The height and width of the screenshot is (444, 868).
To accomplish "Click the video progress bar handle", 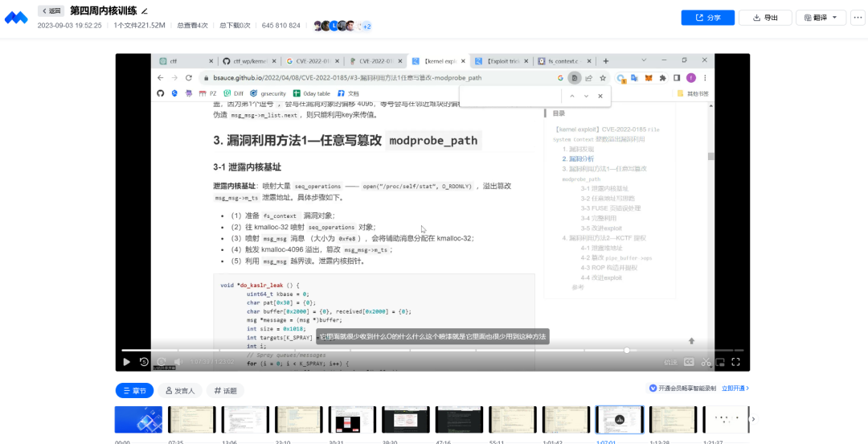I will 627,350.
